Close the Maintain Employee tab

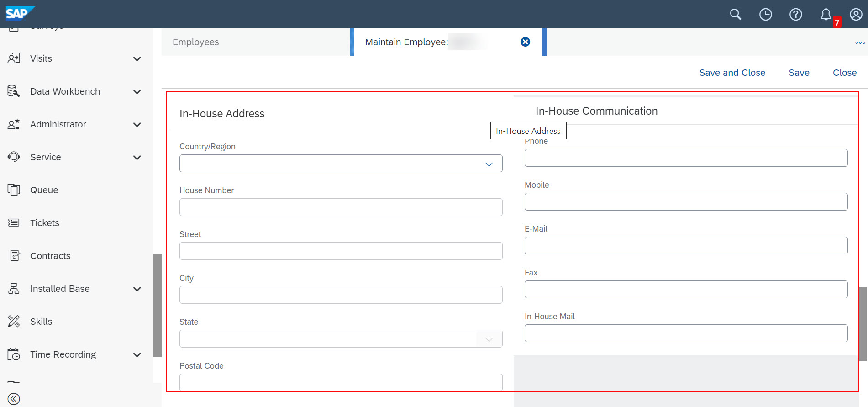coord(526,42)
